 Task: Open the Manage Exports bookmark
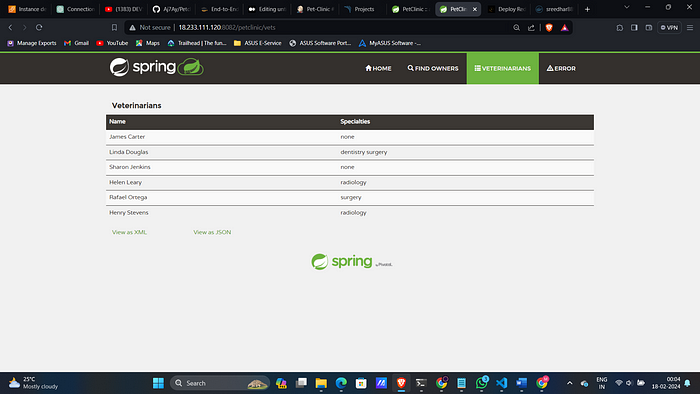(32, 43)
